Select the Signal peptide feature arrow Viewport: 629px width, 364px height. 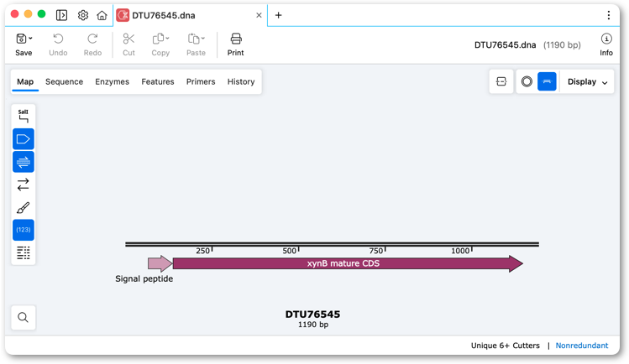160,263
